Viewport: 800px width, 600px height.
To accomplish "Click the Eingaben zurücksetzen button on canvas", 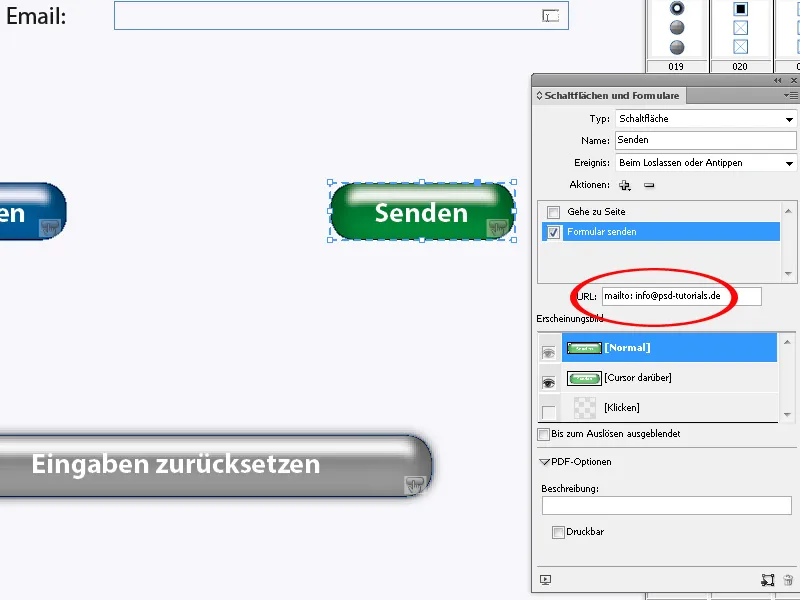I will click(216, 465).
